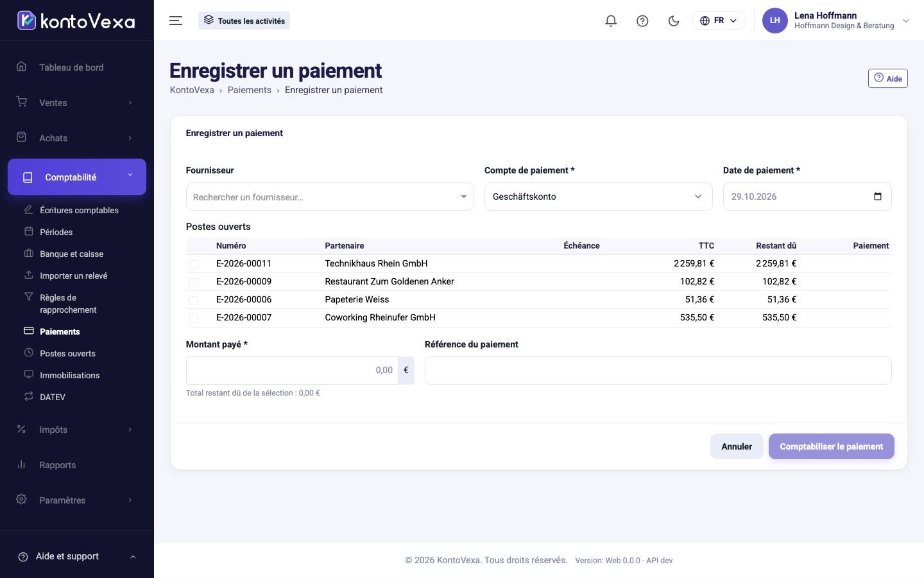Image resolution: width=924 pixels, height=578 pixels.
Task: Follow the Paiements breadcrumb link
Action: tap(250, 90)
